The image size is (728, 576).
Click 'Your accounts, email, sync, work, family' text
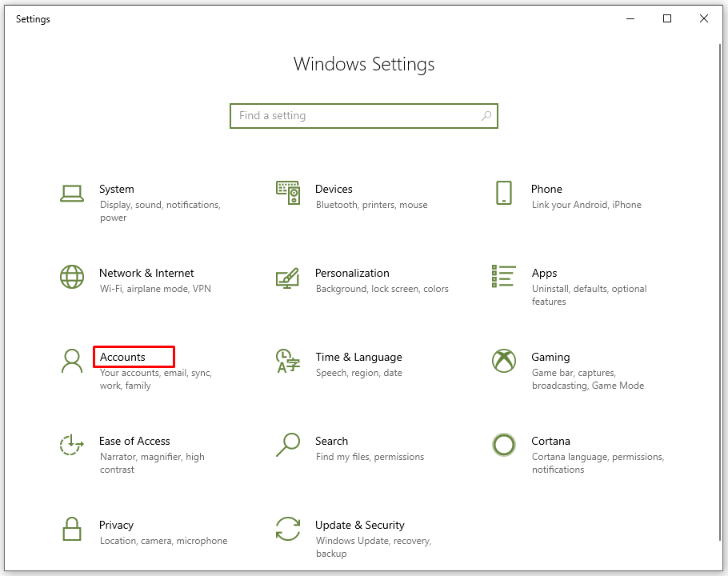pyautogui.click(x=155, y=379)
